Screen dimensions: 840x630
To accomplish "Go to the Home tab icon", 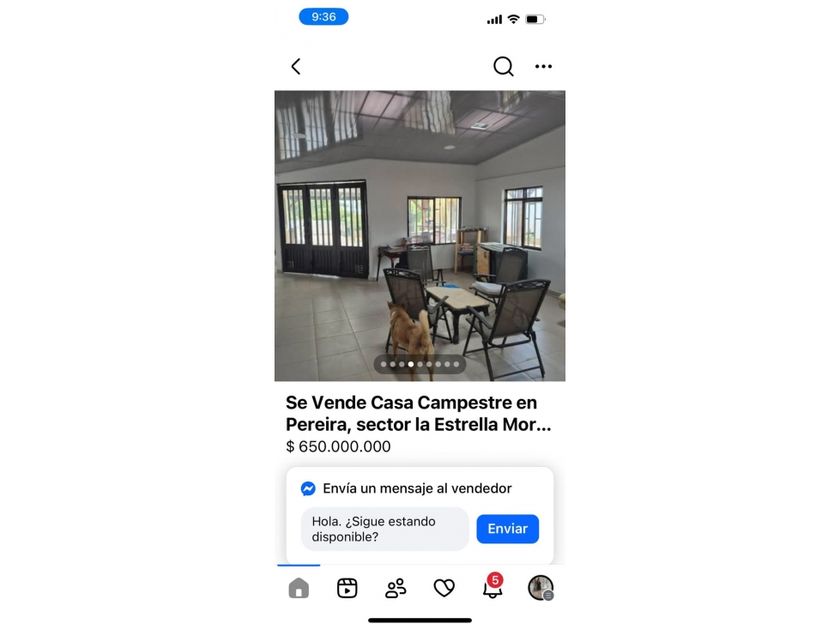I will (x=298, y=588).
